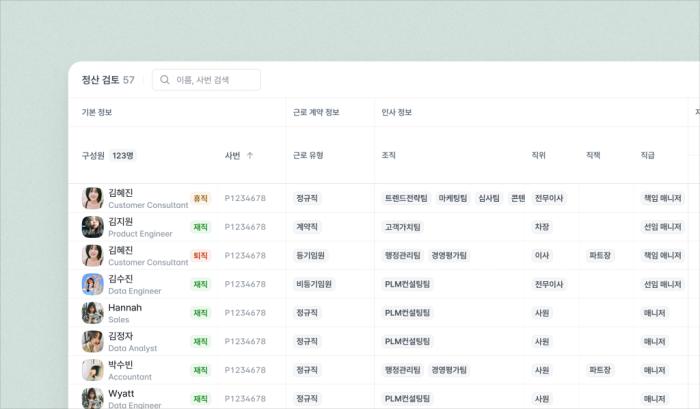
Task: Open the avatar of 박수빈
Action: 93,370
